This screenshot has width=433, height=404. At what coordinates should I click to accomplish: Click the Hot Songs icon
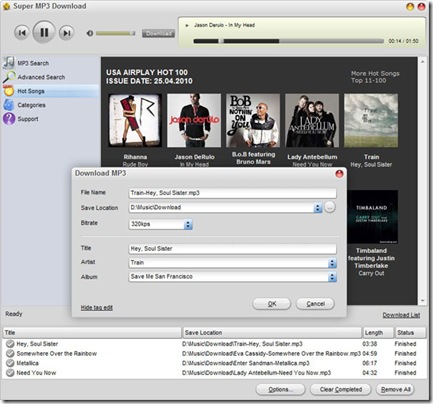[x=9, y=91]
